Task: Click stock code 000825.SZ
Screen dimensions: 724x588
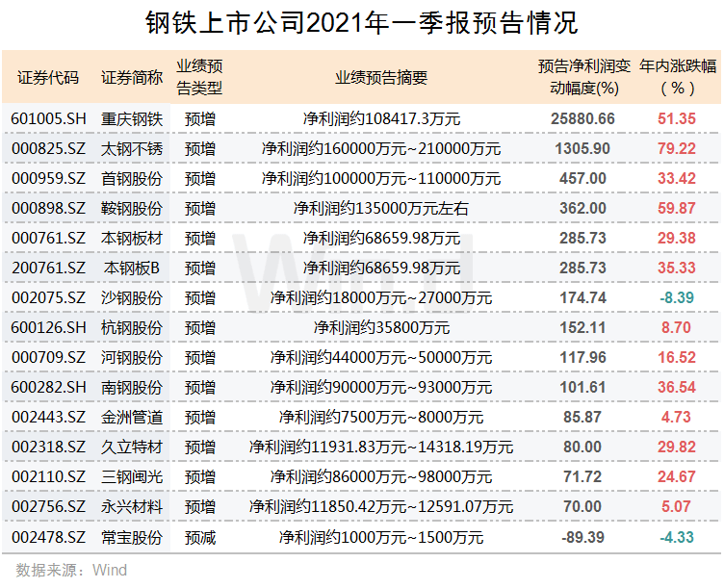Action: [49, 149]
